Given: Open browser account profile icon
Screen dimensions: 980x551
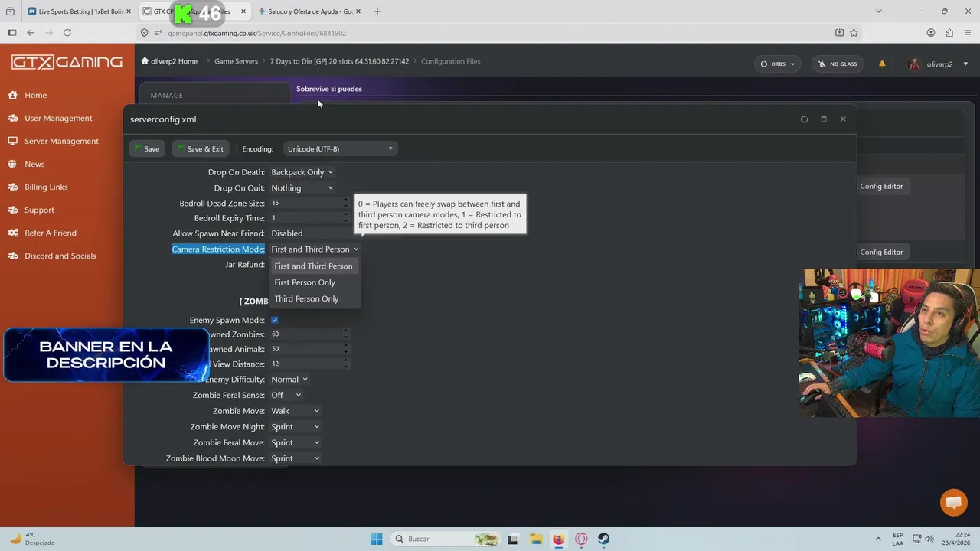Looking at the screenshot, I should (x=931, y=33).
